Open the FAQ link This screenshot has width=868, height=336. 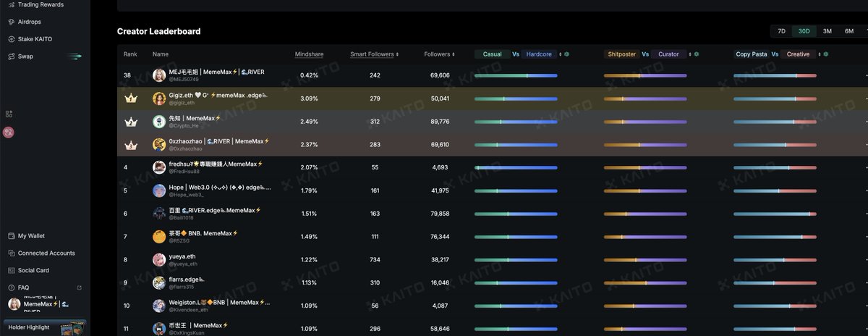(23, 287)
